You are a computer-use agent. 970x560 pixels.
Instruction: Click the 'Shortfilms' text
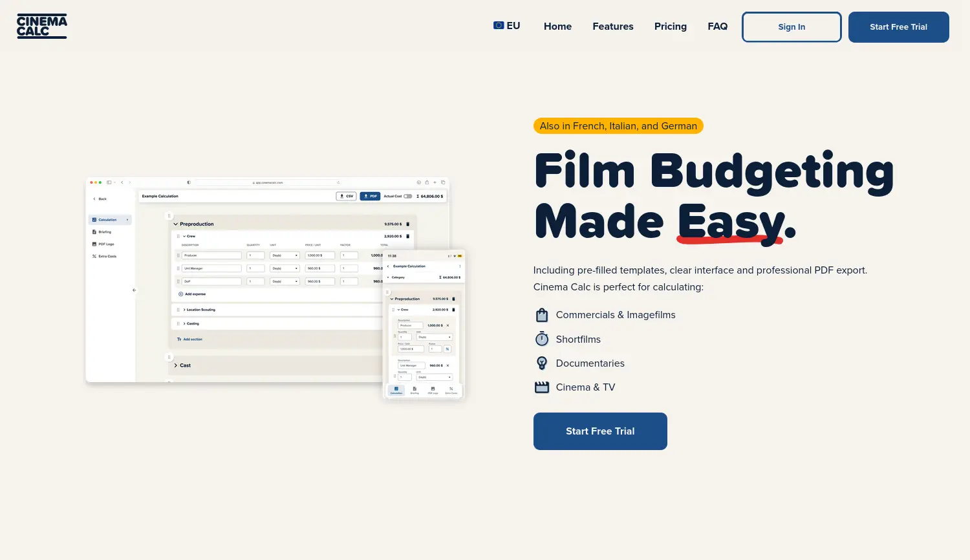pos(578,339)
